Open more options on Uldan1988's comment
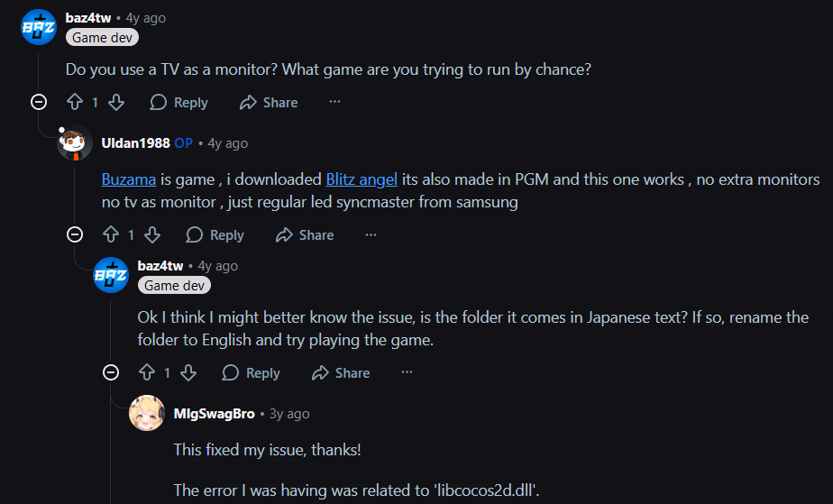 click(x=371, y=235)
